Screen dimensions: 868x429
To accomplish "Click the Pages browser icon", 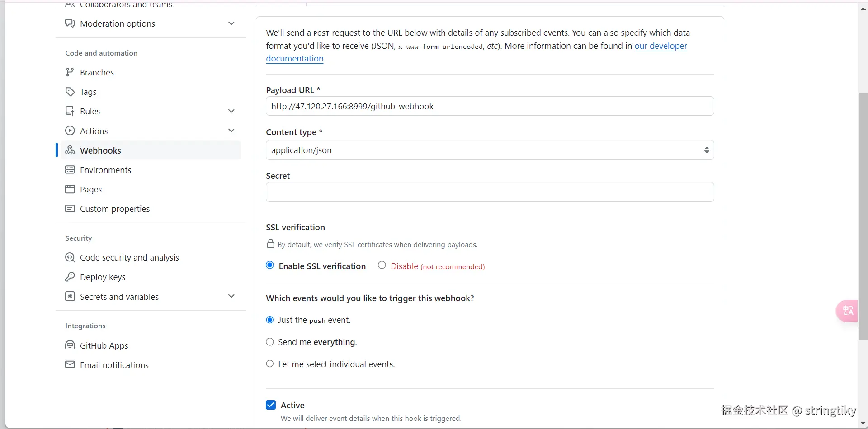I will [70, 189].
